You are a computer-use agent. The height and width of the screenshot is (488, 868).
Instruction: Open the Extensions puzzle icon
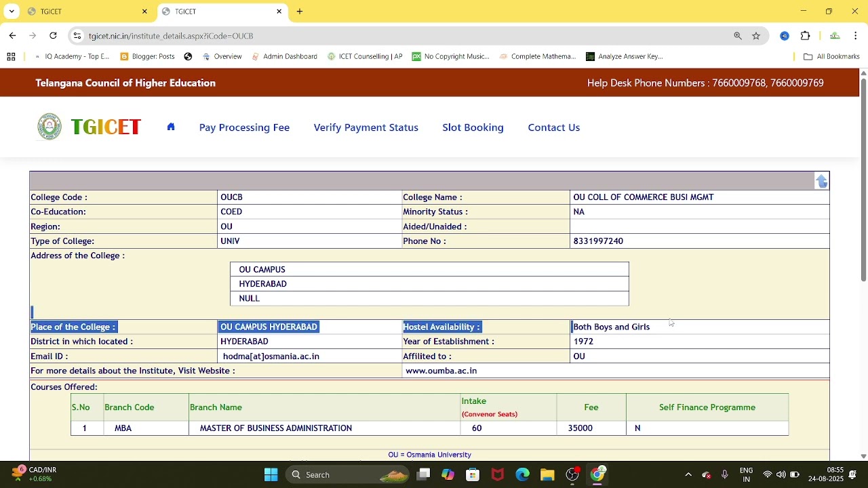click(806, 36)
